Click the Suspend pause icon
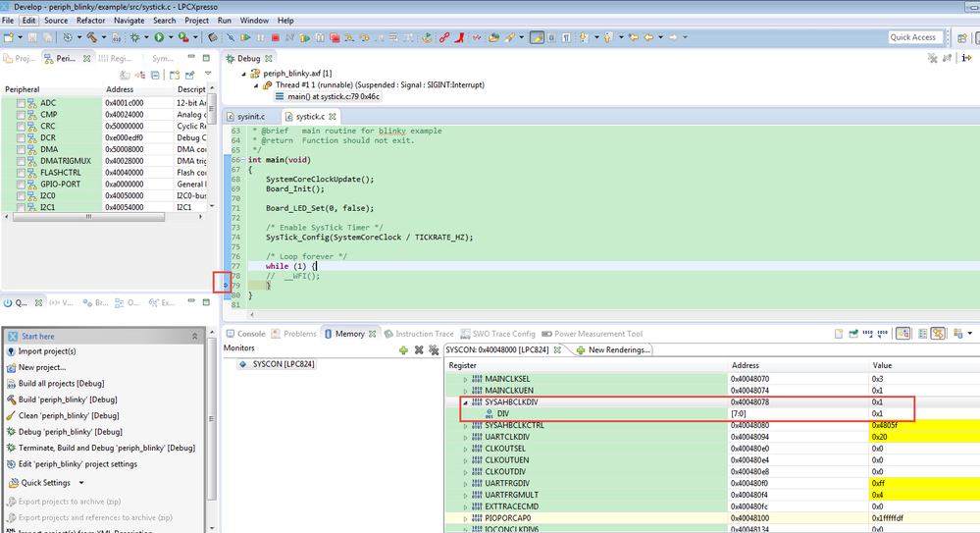The width and height of the screenshot is (980, 533). (x=260, y=37)
